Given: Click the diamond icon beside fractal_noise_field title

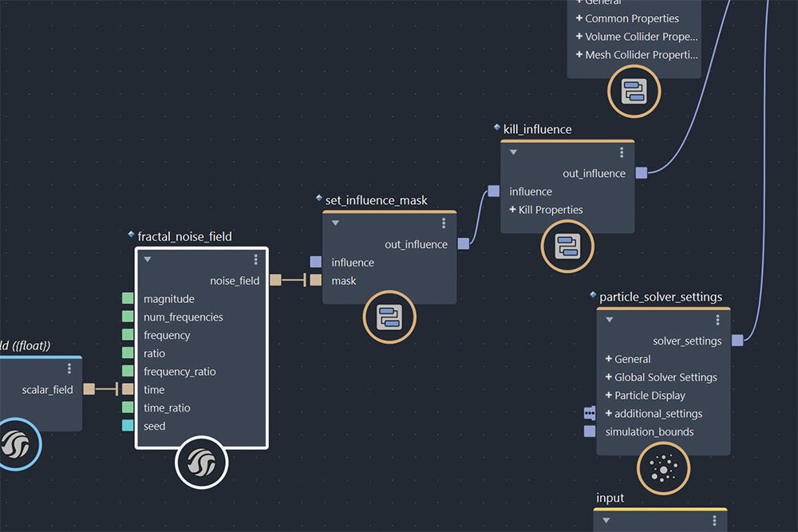Looking at the screenshot, I should click(132, 234).
